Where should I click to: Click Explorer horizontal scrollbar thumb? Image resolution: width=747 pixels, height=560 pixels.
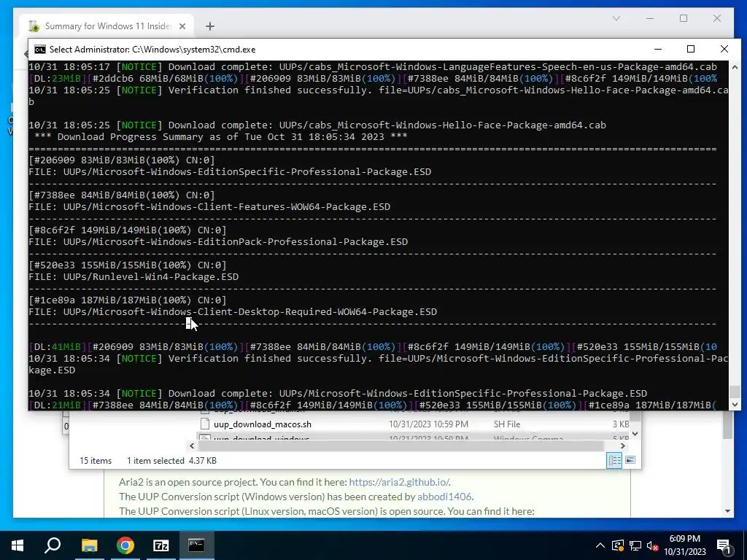400,446
